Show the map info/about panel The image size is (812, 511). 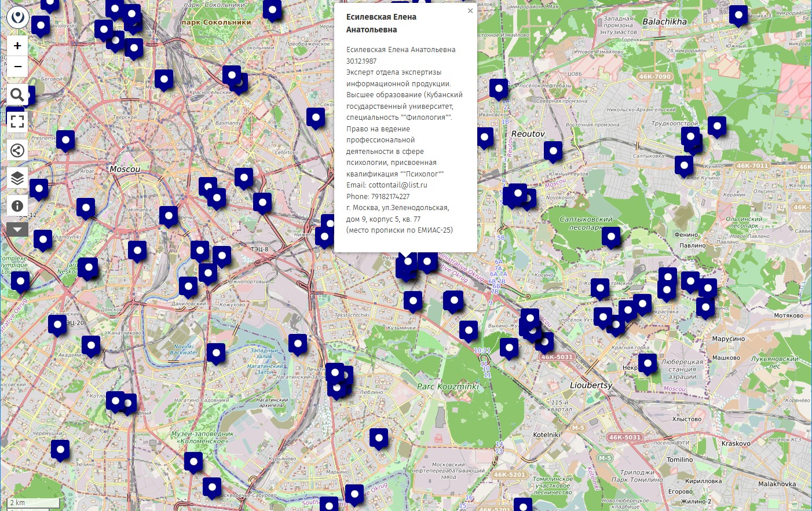tap(17, 205)
